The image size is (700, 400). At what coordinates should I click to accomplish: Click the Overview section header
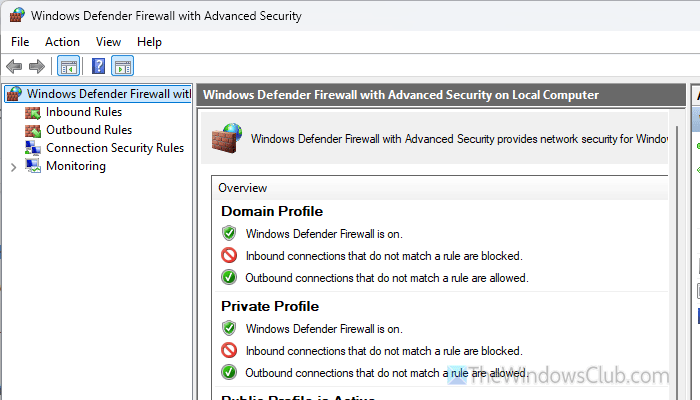(242, 188)
